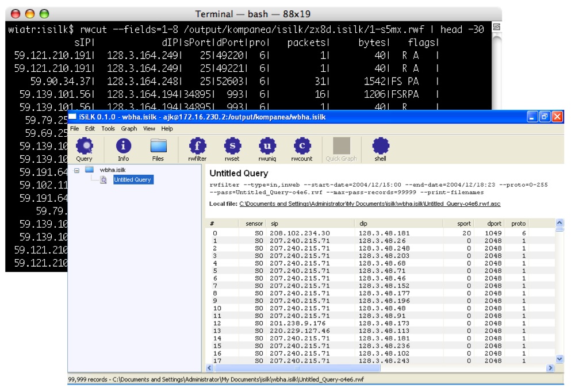Collapse the wbha.isilk tree node
The image size is (583, 392).
tap(76, 170)
